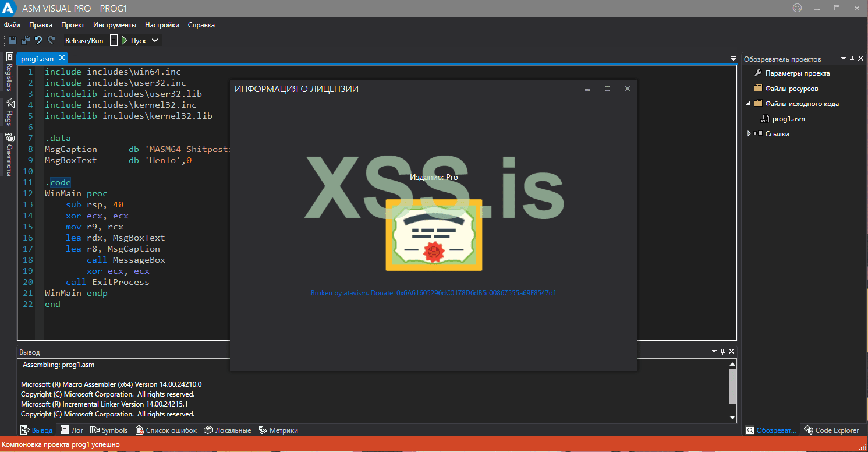
Task: Switch to the Список ошибок tab
Action: click(166, 430)
